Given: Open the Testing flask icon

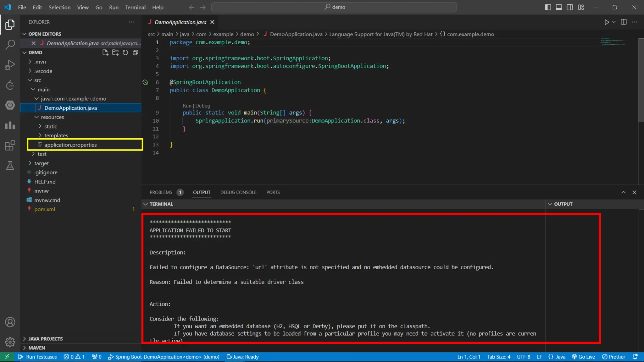Looking at the screenshot, I should pos(10,166).
